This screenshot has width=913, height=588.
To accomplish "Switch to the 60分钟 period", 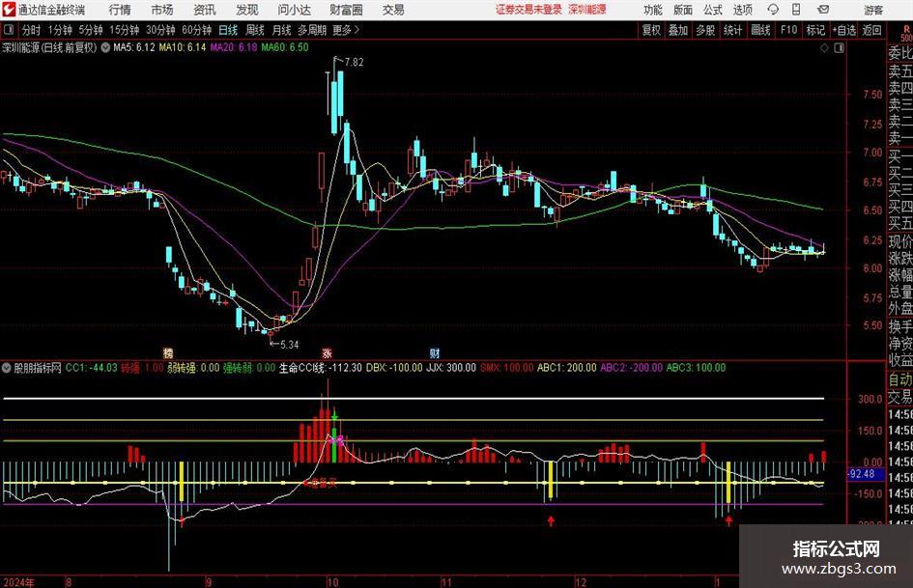I will click(197, 30).
